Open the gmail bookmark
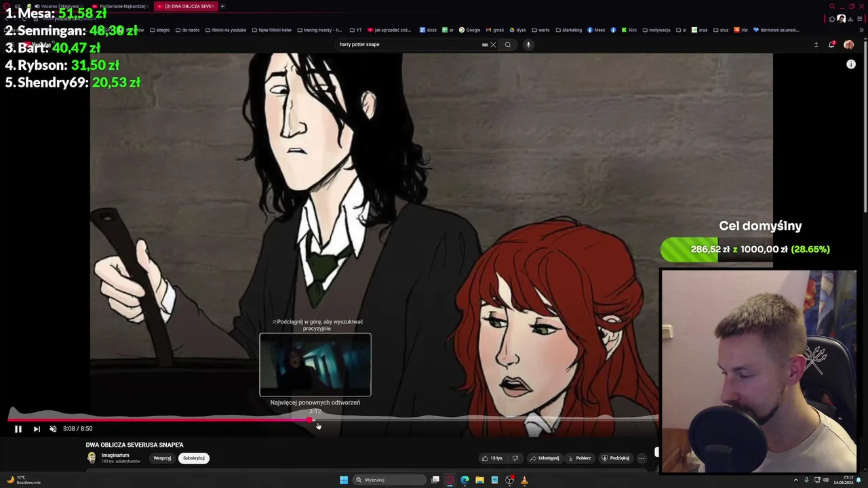Viewport: 868px width, 488px height. [x=494, y=30]
